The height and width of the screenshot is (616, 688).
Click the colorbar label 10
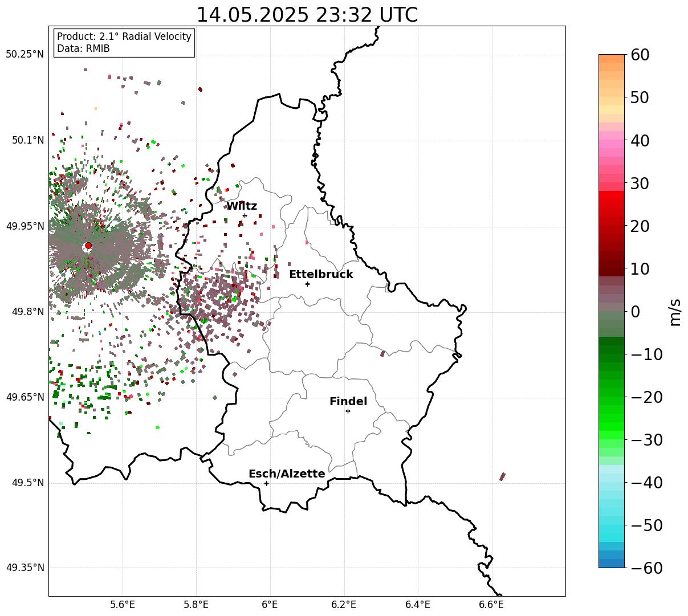640,269
